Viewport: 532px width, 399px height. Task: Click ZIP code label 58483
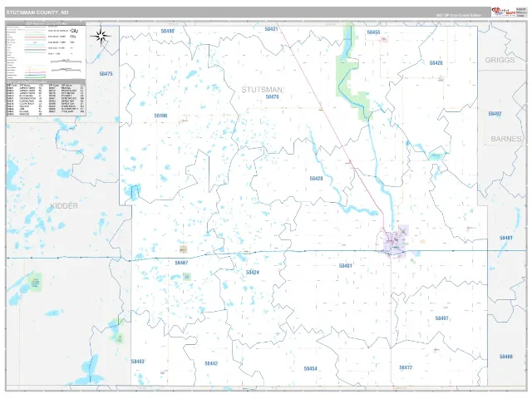[138, 362]
